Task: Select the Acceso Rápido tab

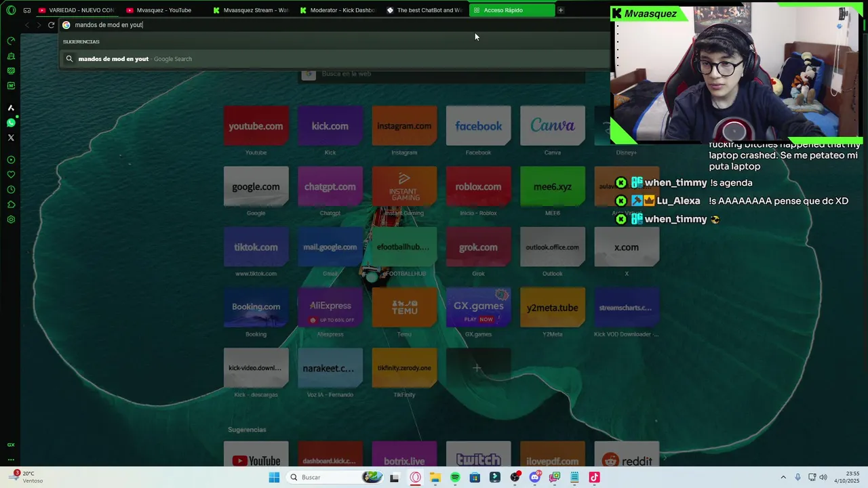Action: (511, 10)
